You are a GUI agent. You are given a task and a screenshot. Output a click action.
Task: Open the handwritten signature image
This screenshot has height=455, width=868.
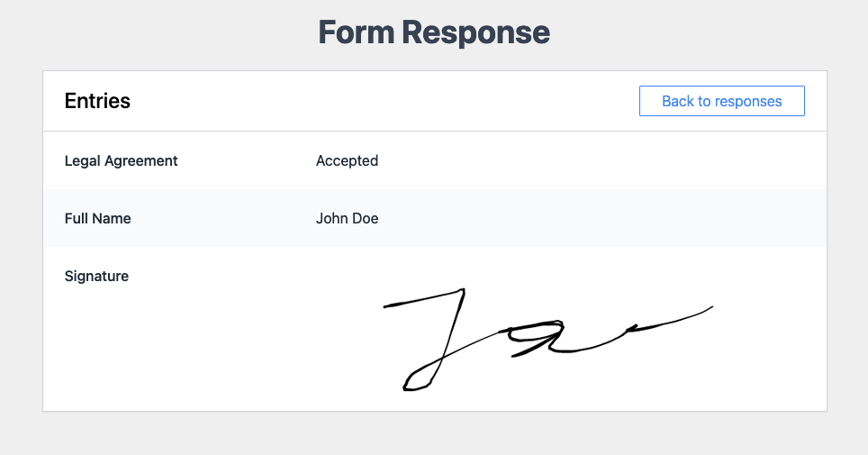pos(548,339)
